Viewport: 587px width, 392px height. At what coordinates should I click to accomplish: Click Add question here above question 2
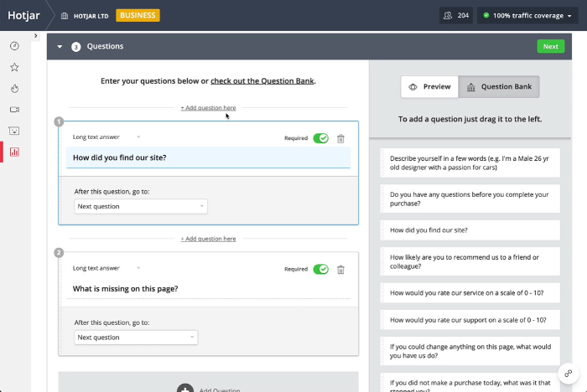pos(208,239)
